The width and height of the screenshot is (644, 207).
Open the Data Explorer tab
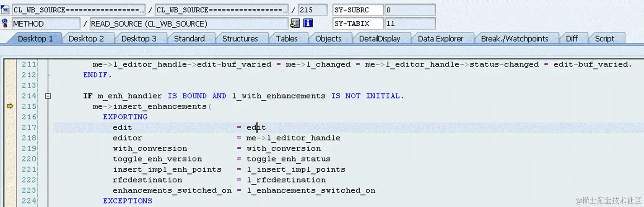(440, 39)
